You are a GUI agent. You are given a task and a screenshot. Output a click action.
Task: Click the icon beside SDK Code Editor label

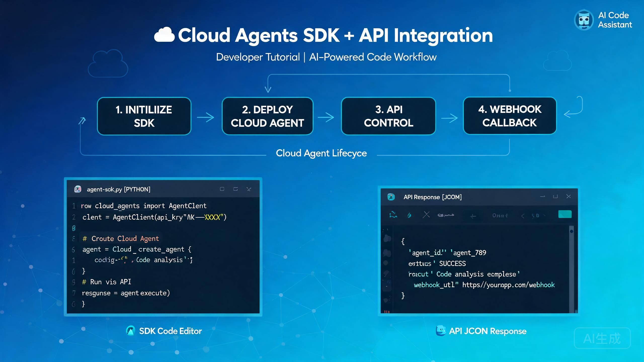pos(131,331)
